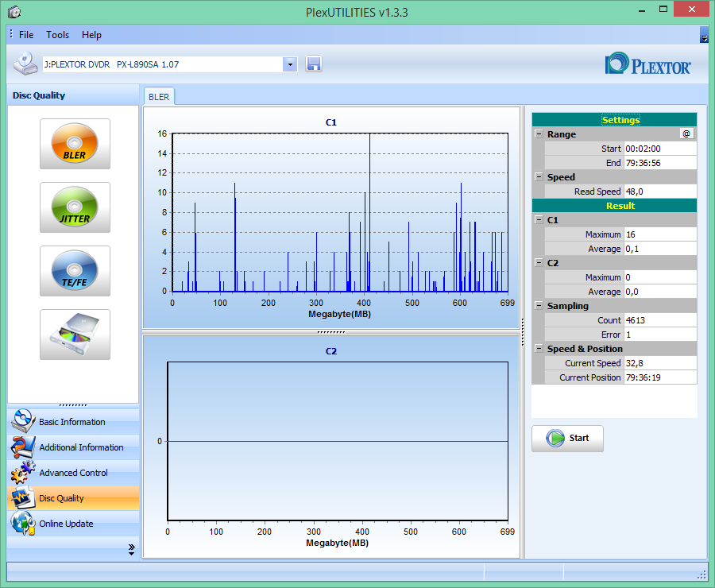715x588 pixels.
Task: Select the Disc Quality section
Action: [73, 497]
